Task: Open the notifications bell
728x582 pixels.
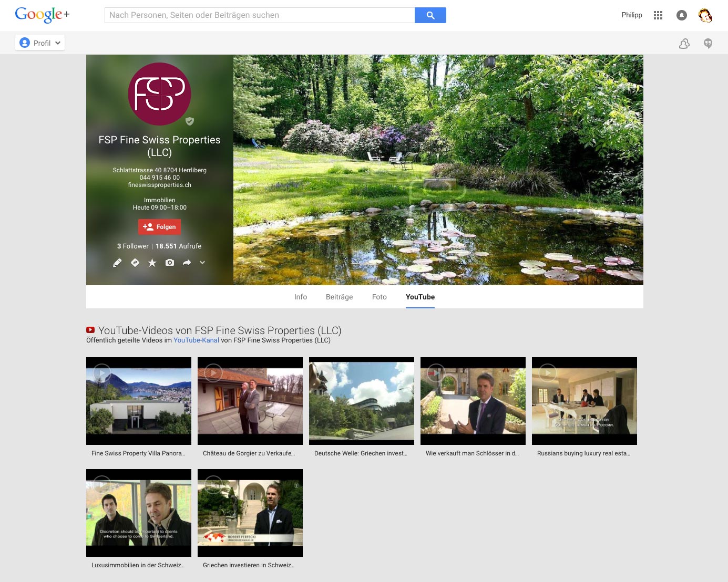Action: 682,15
